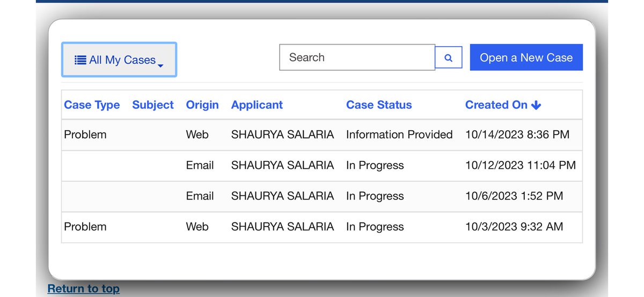Image resolution: width=644 pixels, height=297 pixels.
Task: Click the search magnifier icon button
Action: click(x=449, y=57)
